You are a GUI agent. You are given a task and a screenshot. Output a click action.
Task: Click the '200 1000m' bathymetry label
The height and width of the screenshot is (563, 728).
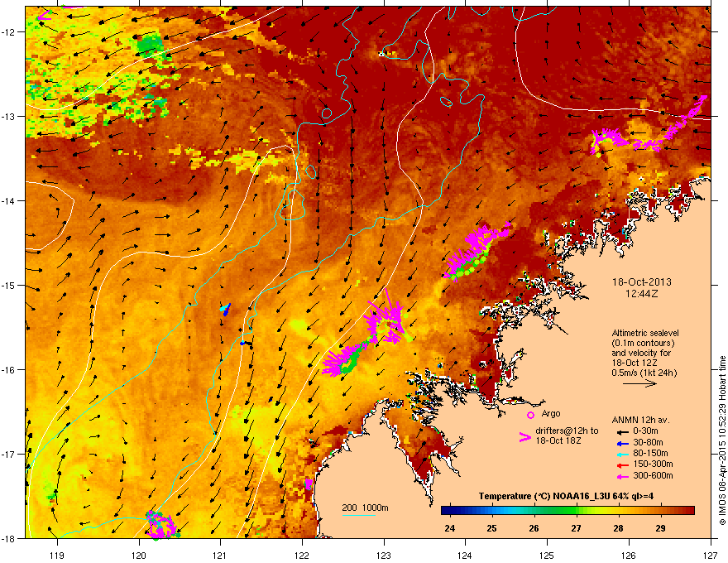pyautogui.click(x=366, y=508)
